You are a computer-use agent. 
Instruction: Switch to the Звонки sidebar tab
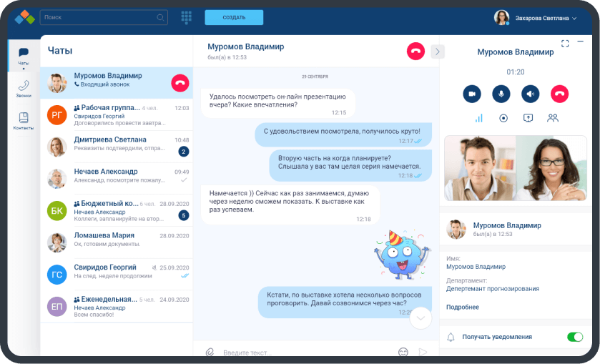point(24,89)
